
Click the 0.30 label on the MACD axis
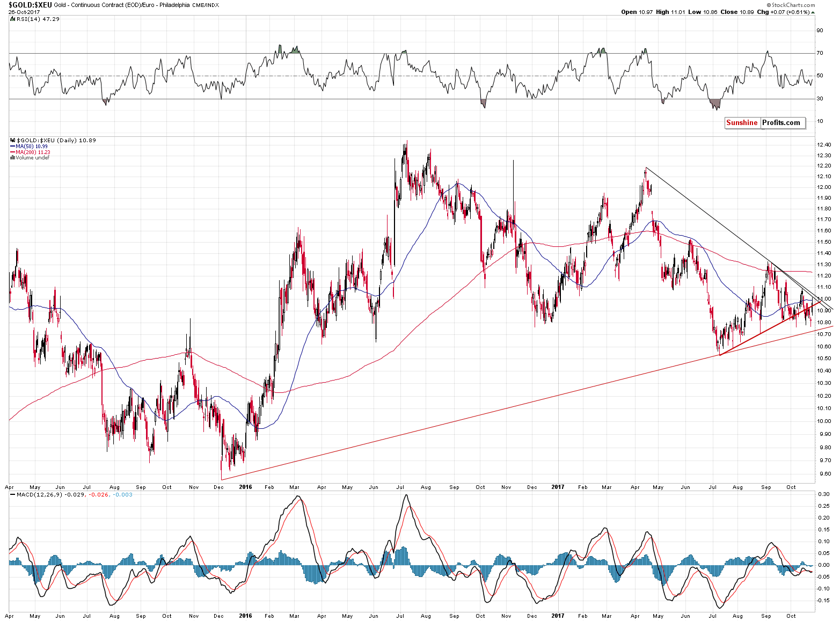coord(824,494)
